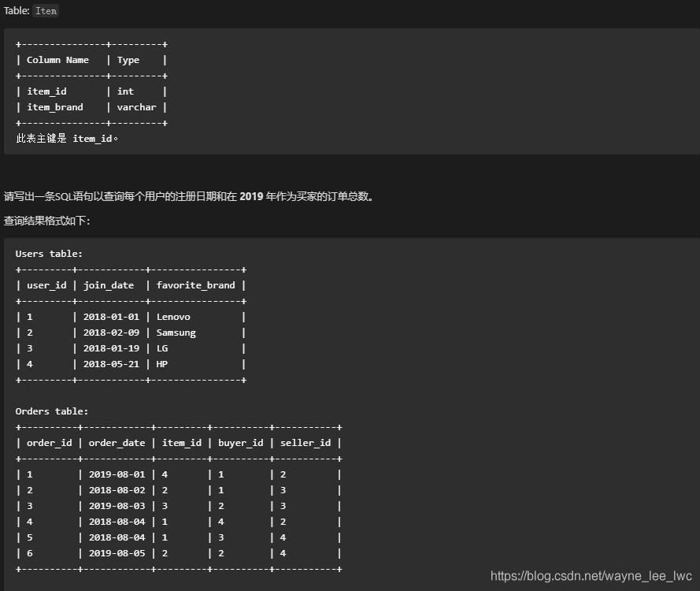Click the 'varchar' type value

(x=136, y=107)
